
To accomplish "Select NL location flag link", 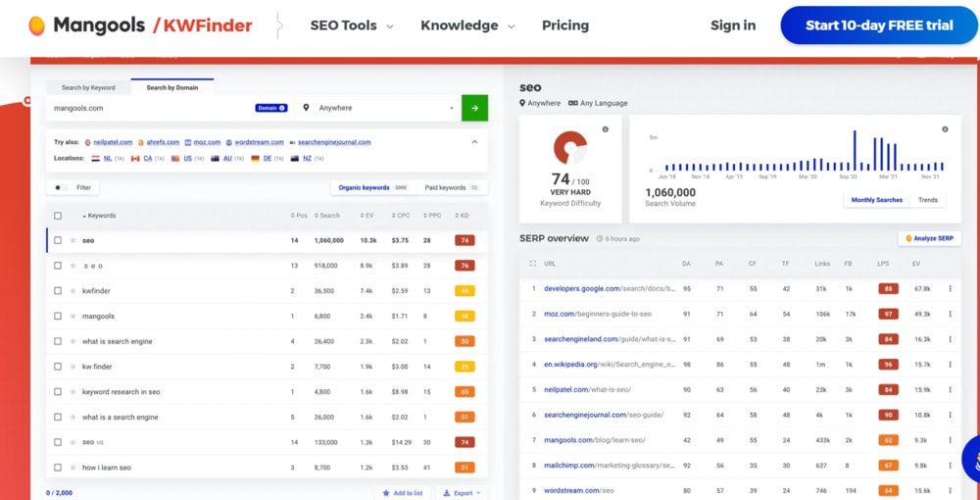I will click(108, 159).
